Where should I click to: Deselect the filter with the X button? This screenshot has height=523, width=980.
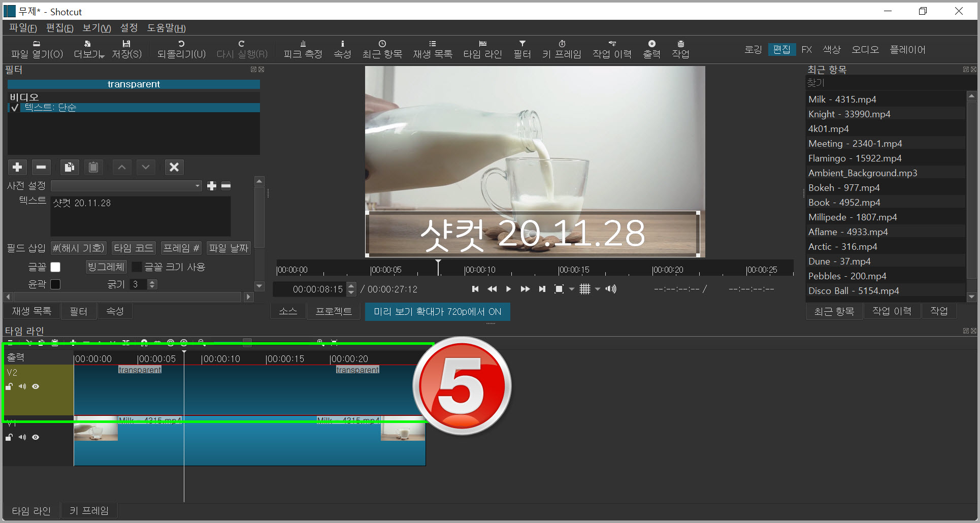point(174,167)
